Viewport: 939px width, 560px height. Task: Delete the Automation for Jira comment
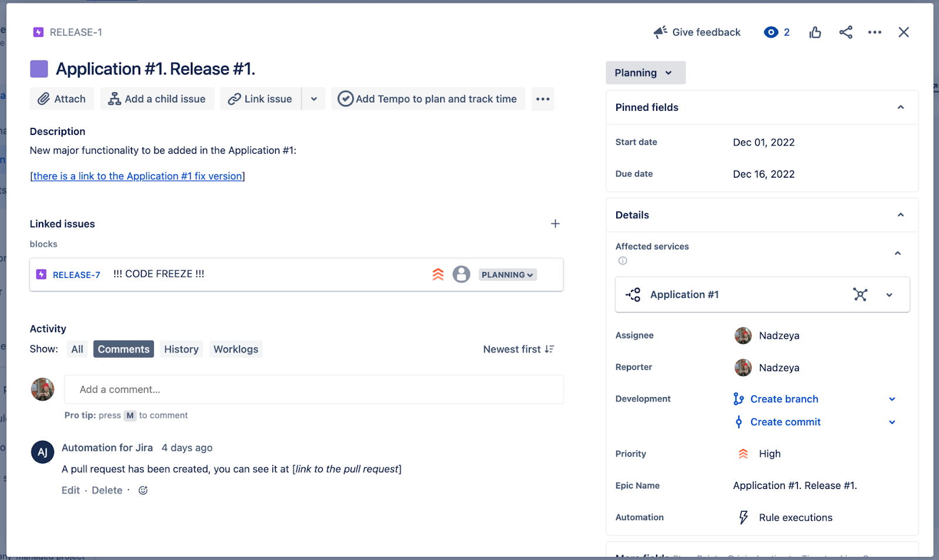(107, 490)
